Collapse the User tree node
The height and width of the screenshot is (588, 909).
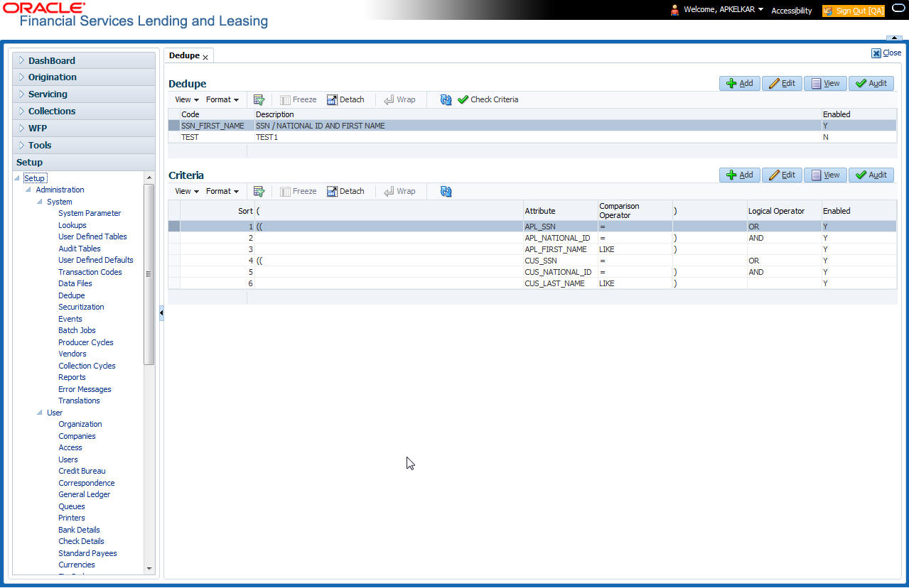[x=40, y=413]
